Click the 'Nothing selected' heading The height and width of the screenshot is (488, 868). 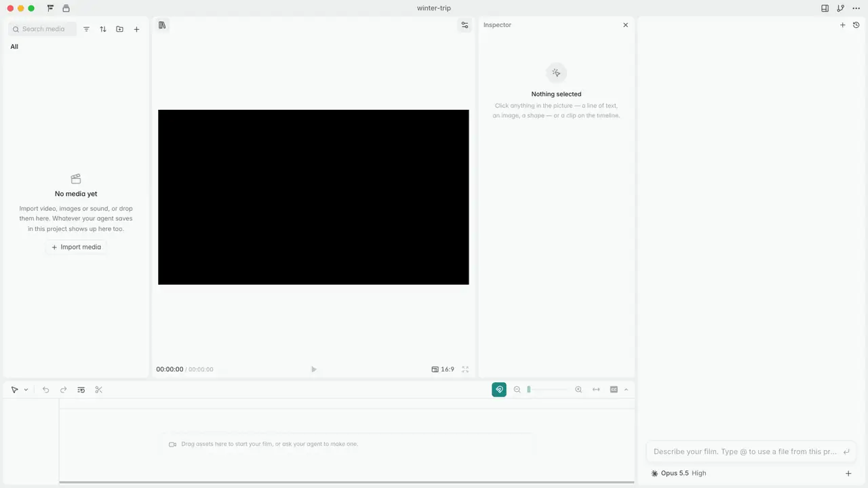(556, 94)
